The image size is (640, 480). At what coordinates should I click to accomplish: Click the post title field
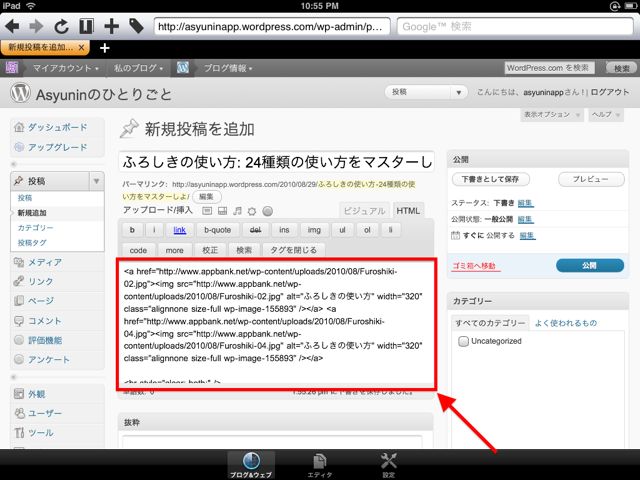pos(277,162)
